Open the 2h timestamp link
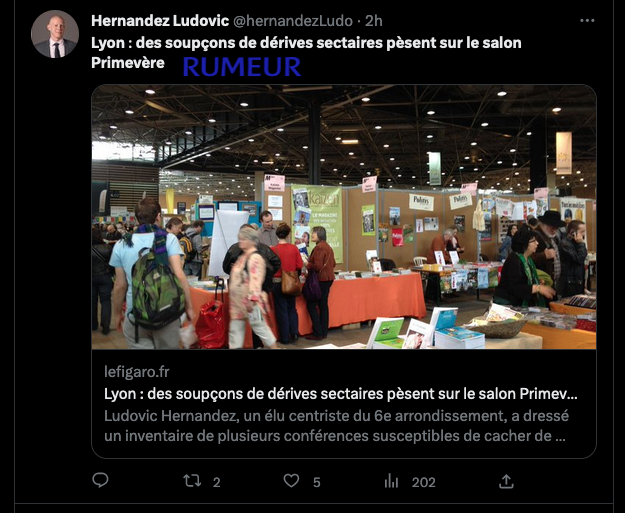This screenshot has width=625, height=513. (374, 21)
